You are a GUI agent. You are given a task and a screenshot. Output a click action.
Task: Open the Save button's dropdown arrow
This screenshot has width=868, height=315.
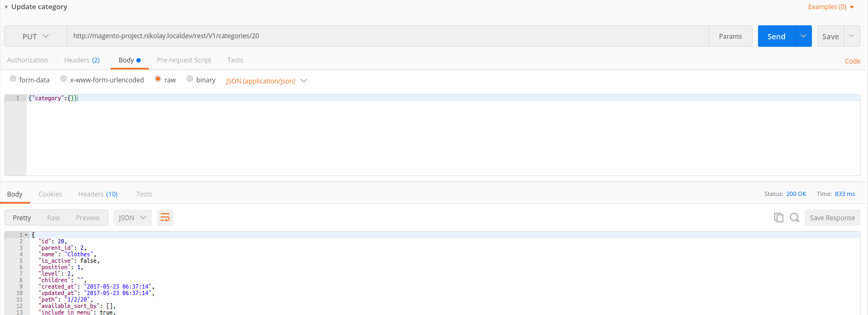pyautogui.click(x=852, y=36)
